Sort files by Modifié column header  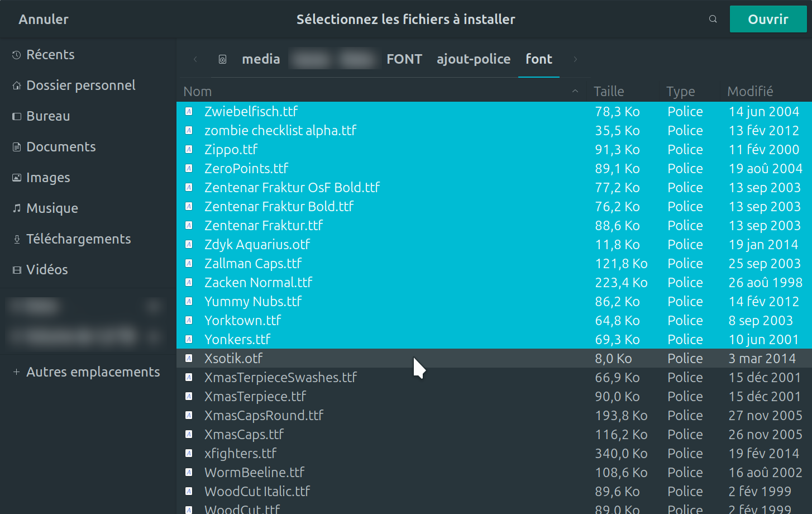click(749, 91)
